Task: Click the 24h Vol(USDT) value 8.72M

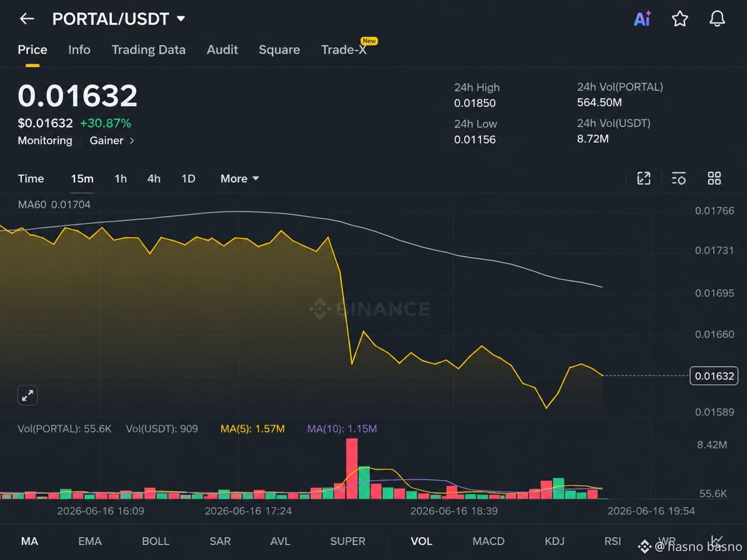Action: coord(593,139)
